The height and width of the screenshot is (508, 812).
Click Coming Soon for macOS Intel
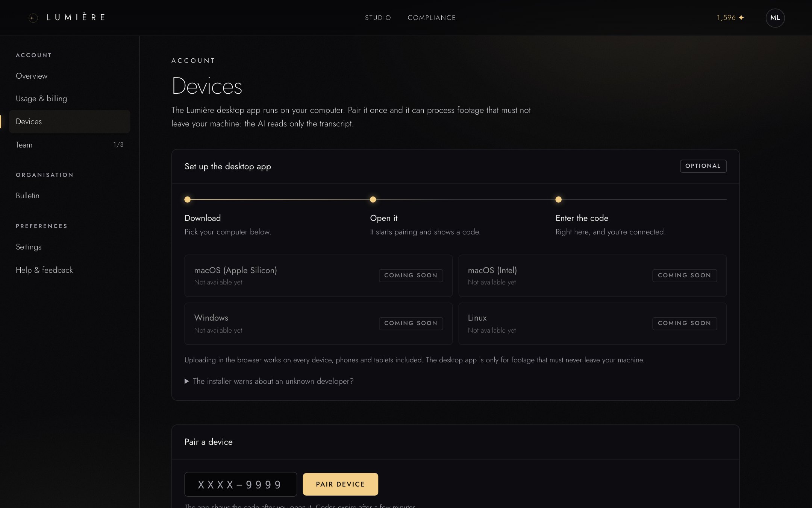coord(684,275)
